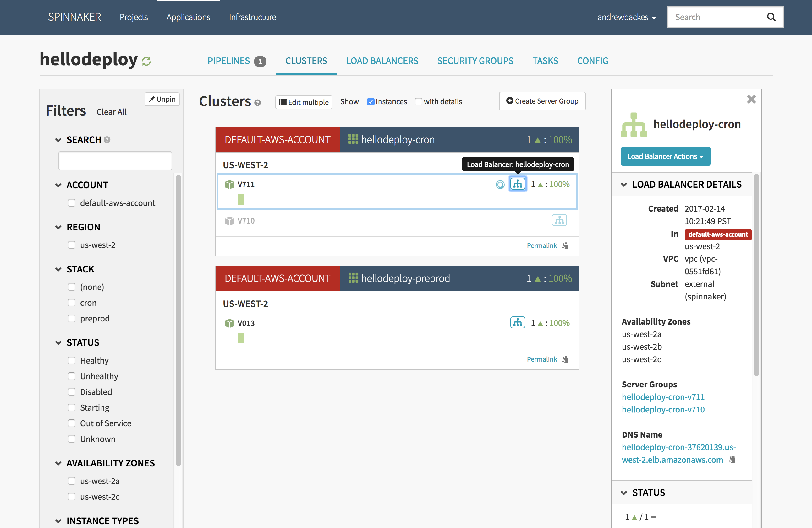Click the V711 server group cube icon

pyautogui.click(x=229, y=184)
